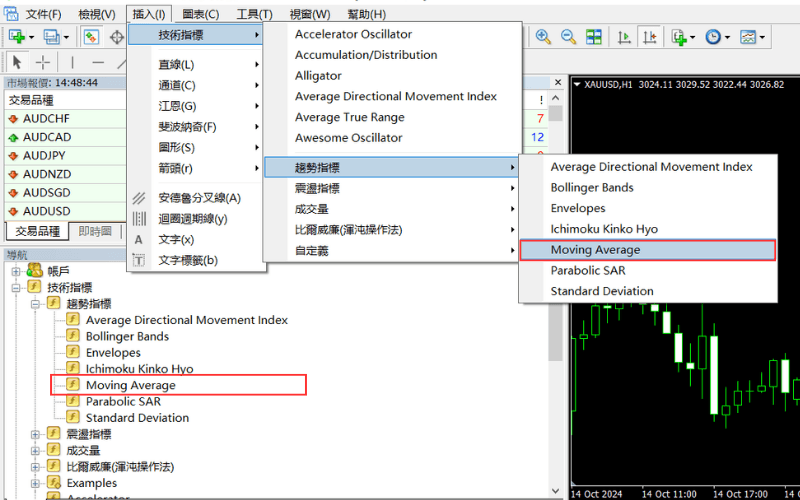Screen dimensions: 800x500
Task: Click the tile windows grid icon
Action: tap(594, 37)
